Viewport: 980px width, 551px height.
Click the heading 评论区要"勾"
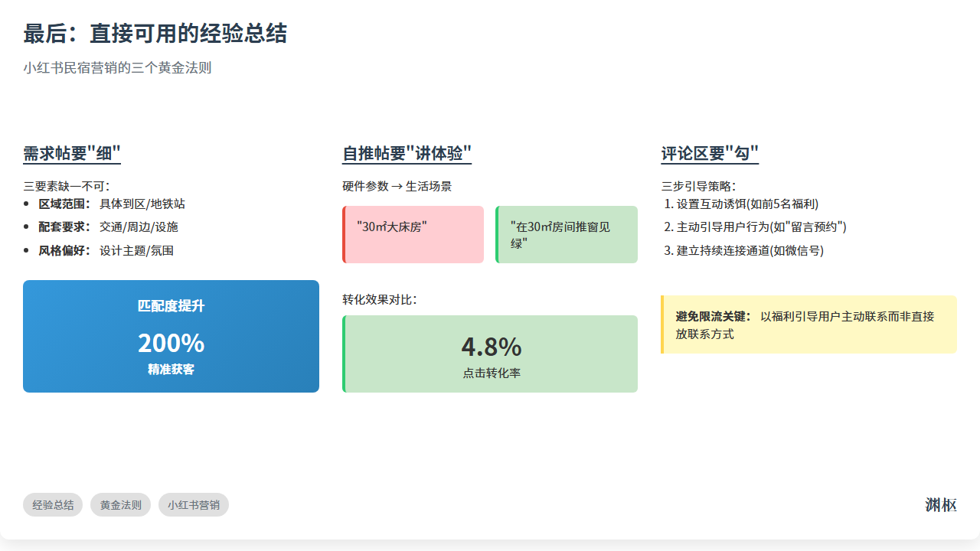(710, 153)
